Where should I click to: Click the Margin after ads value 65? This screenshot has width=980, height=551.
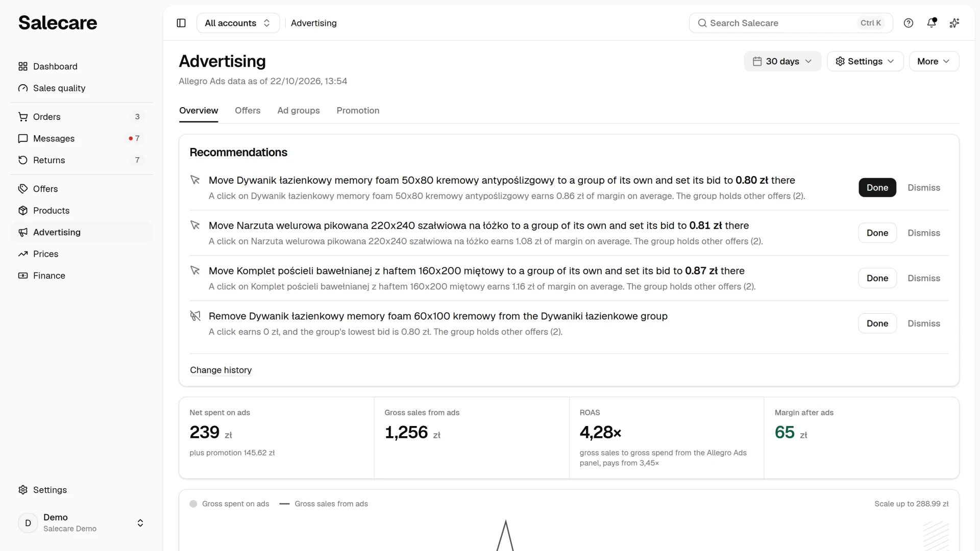(785, 433)
